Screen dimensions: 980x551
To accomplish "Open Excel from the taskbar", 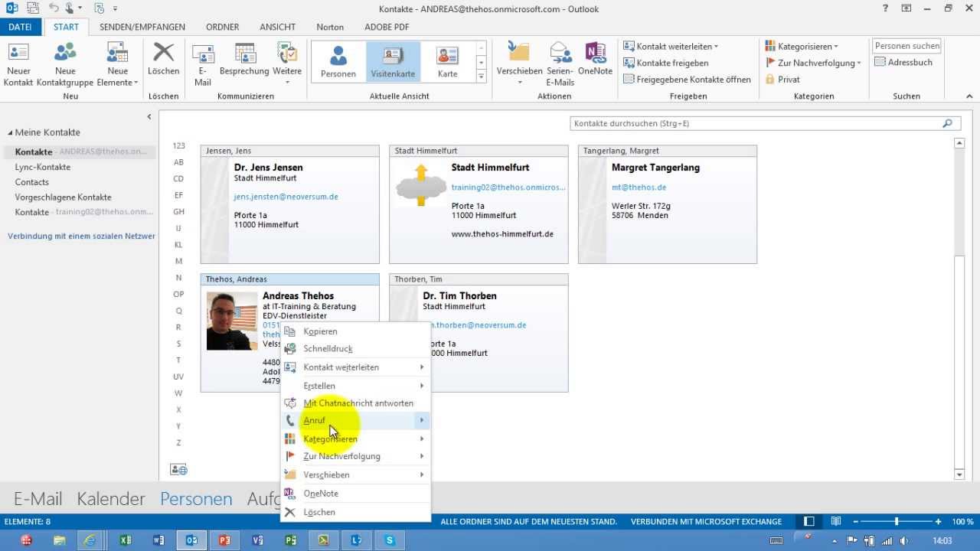I will tap(125, 540).
